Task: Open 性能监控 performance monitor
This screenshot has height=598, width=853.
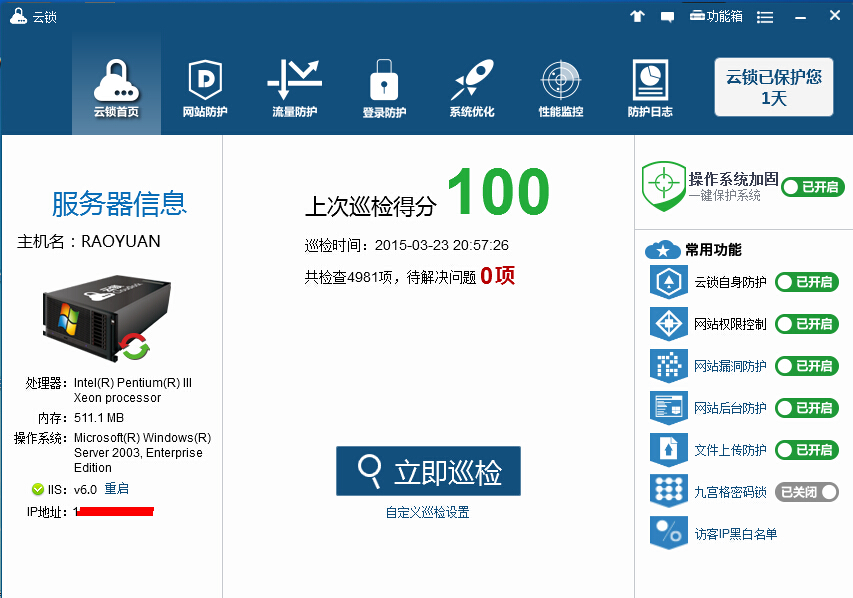Action: tap(560, 89)
